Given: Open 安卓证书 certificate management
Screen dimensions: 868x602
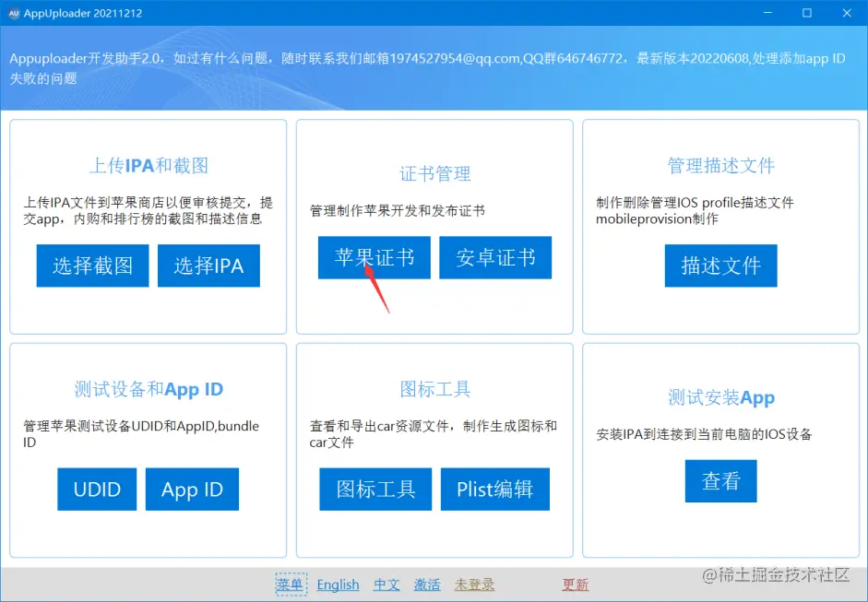Looking at the screenshot, I should (495, 257).
